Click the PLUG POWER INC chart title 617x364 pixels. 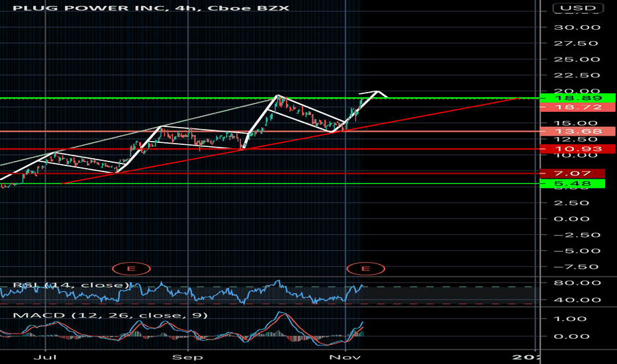[x=151, y=8]
